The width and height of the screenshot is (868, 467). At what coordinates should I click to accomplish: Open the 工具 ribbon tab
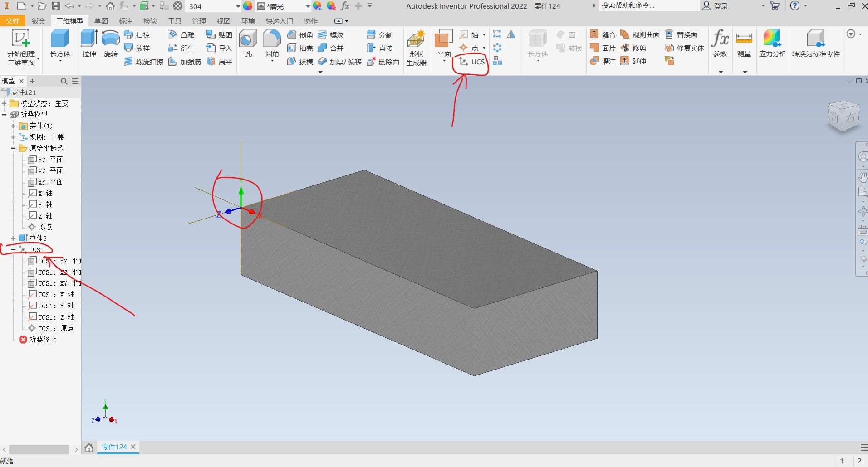click(175, 21)
